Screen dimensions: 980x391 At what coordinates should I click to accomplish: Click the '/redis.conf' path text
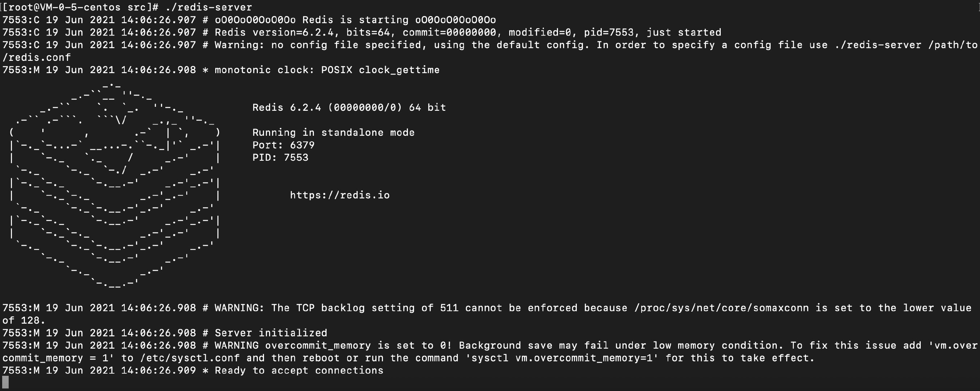click(x=37, y=58)
